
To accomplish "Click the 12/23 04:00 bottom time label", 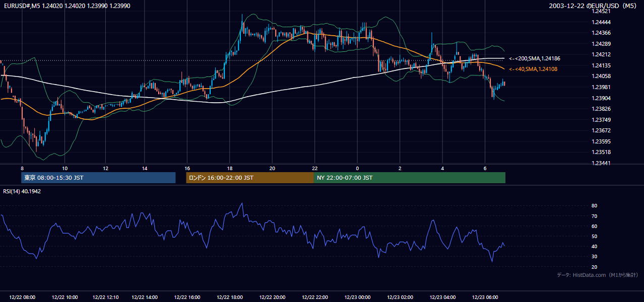I will 442,297.
